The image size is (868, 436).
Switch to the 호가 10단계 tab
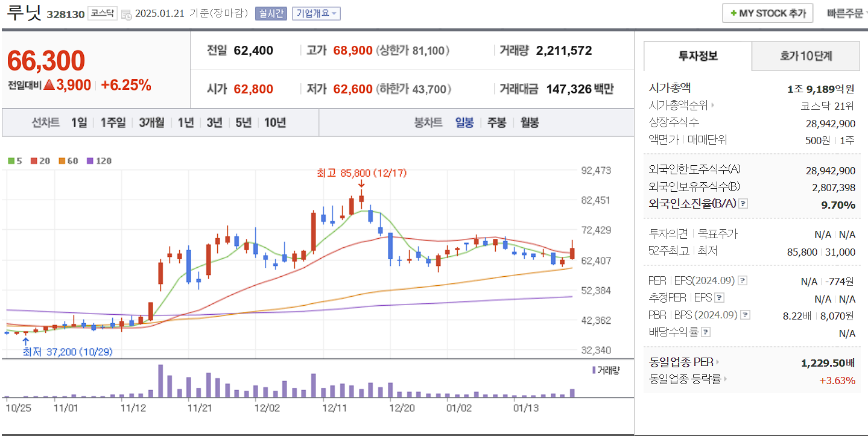[805, 55]
